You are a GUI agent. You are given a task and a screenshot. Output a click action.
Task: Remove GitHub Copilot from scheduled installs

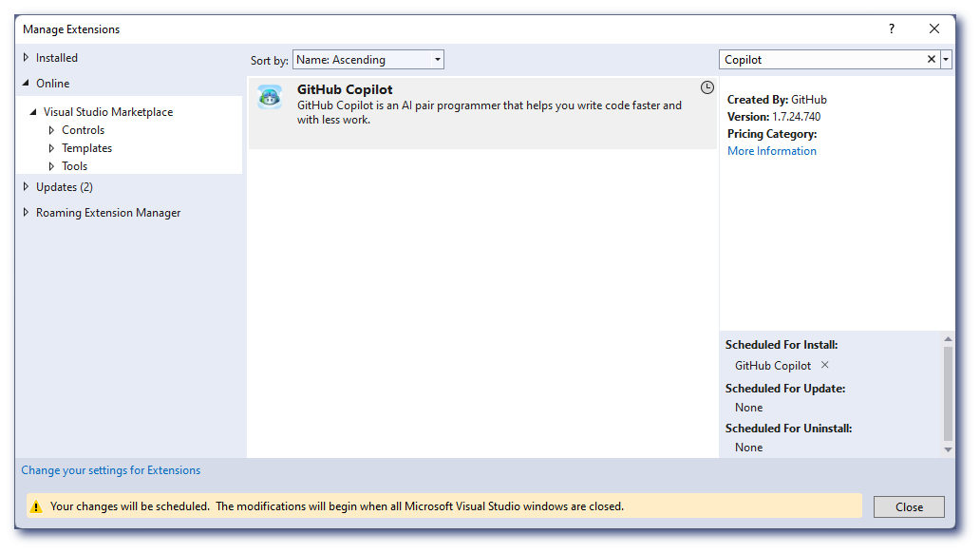click(825, 365)
